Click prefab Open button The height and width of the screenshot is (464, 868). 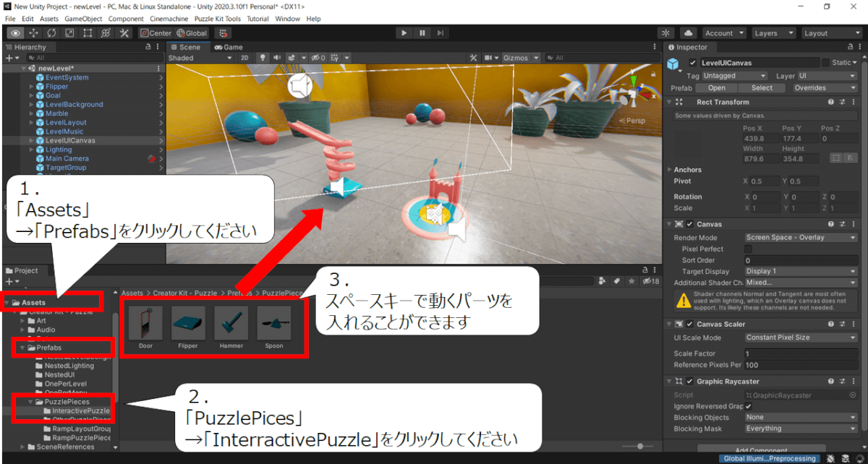717,88
